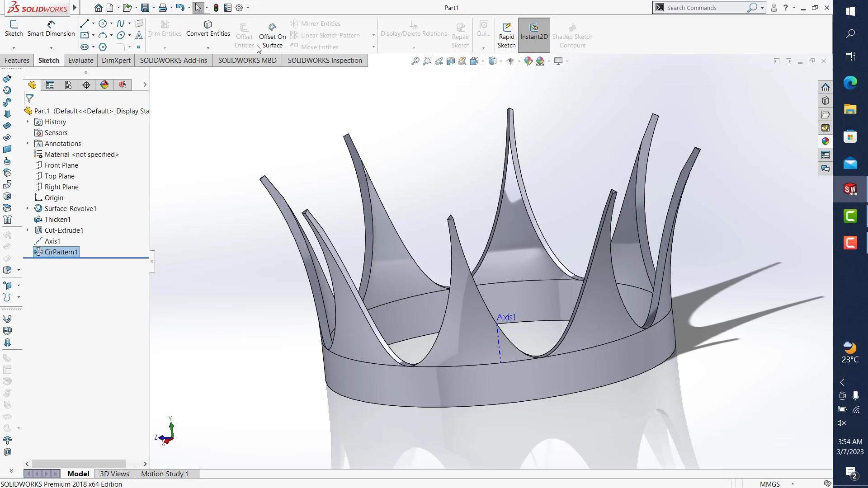Open the Appearances color wheel pane
This screenshot has height=488, width=868.
826,141
